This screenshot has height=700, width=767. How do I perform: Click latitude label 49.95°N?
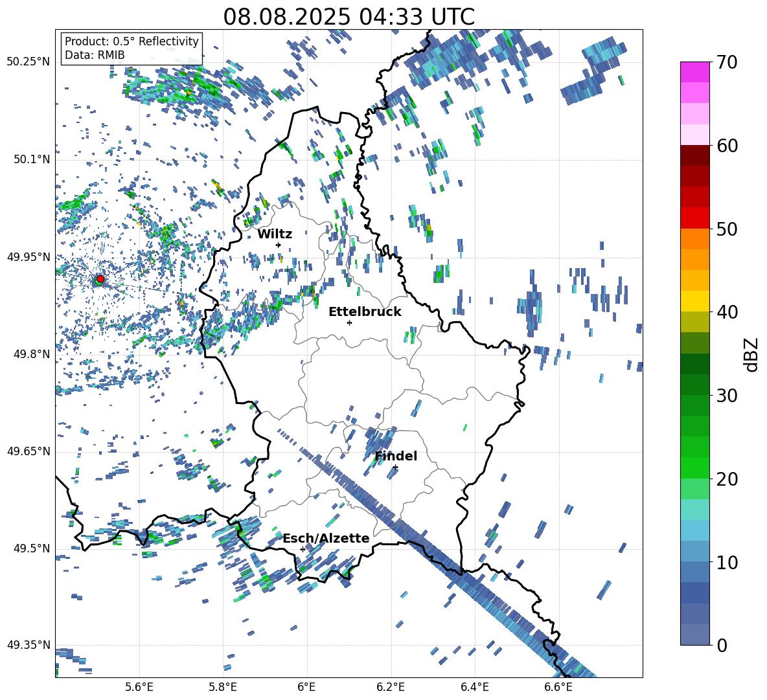click(29, 256)
